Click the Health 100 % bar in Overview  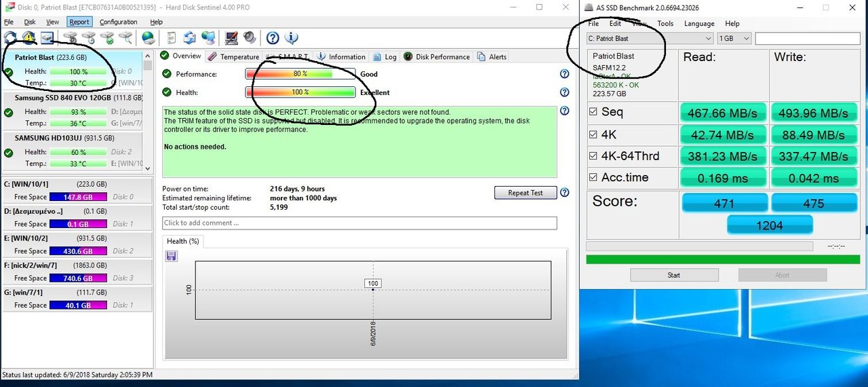point(300,92)
